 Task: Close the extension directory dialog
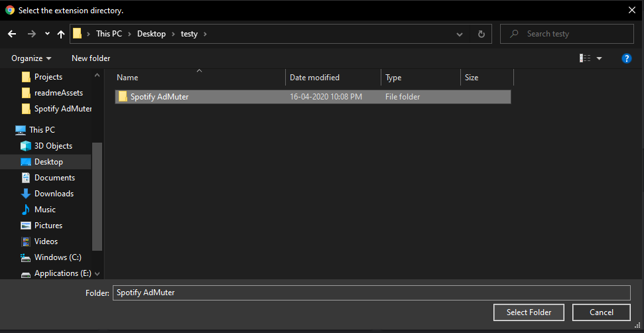point(632,10)
